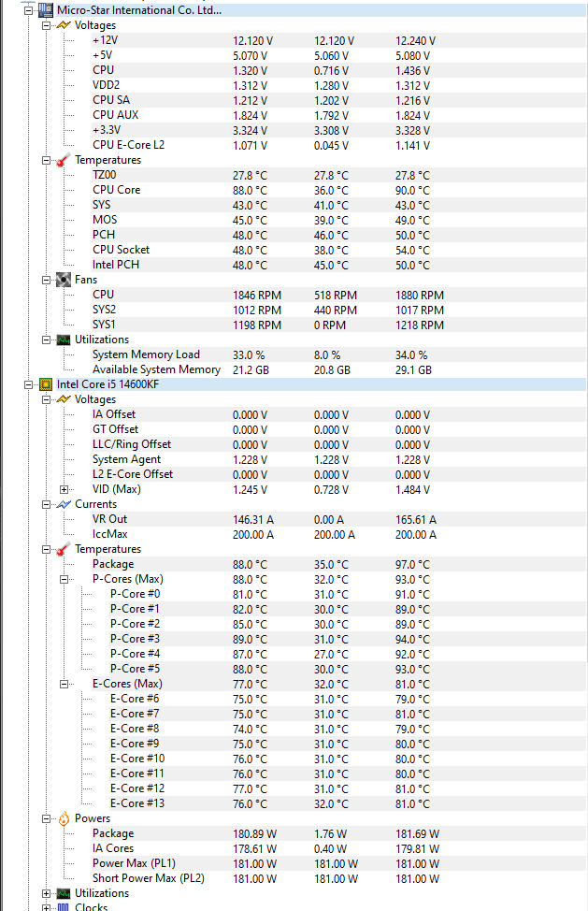Click the Micro-Star motherboard icon
Screen dimensions: 588x911
46,10
